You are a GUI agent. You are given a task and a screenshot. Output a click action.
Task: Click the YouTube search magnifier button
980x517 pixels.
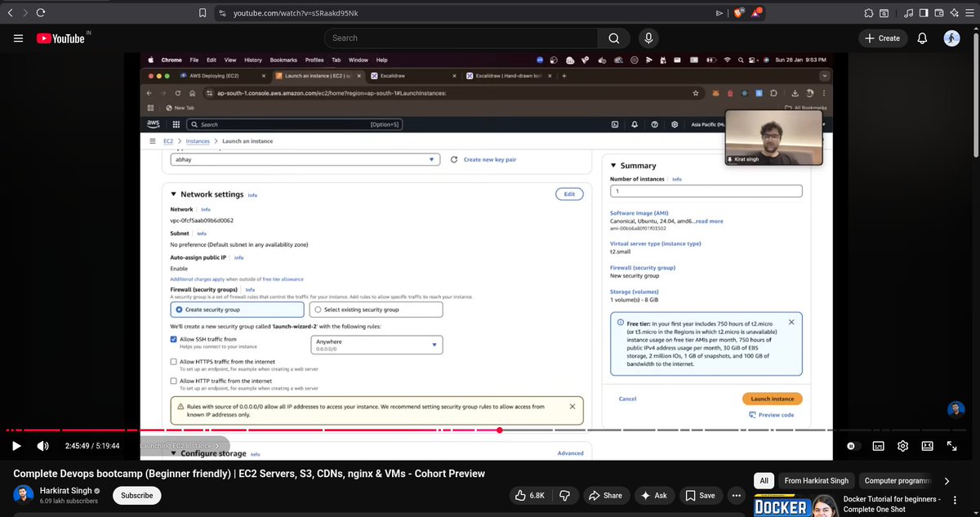point(613,38)
